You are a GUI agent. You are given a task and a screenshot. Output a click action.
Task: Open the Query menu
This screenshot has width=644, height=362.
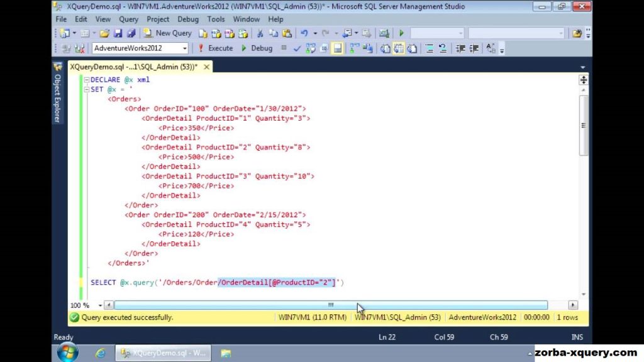[x=128, y=19]
